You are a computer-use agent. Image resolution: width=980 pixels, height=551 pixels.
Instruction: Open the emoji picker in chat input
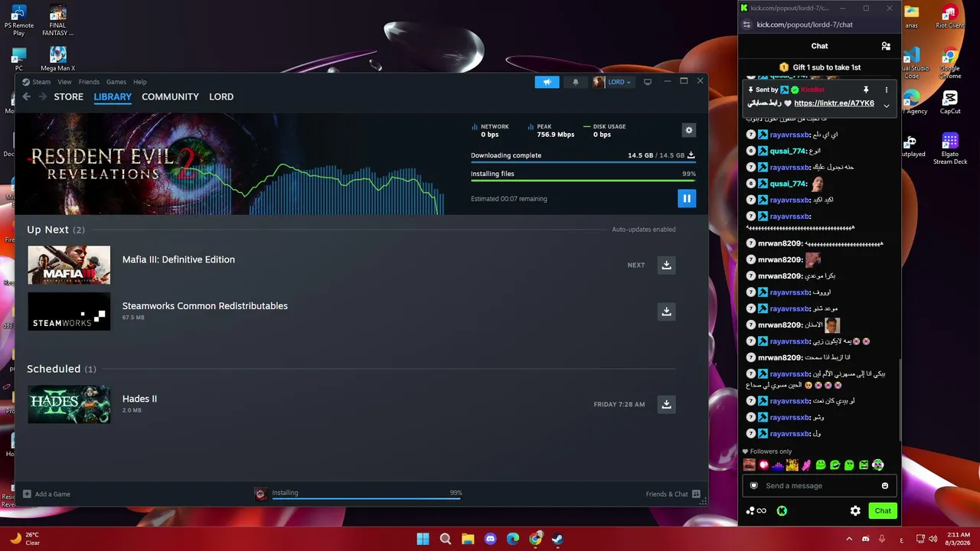(x=885, y=485)
